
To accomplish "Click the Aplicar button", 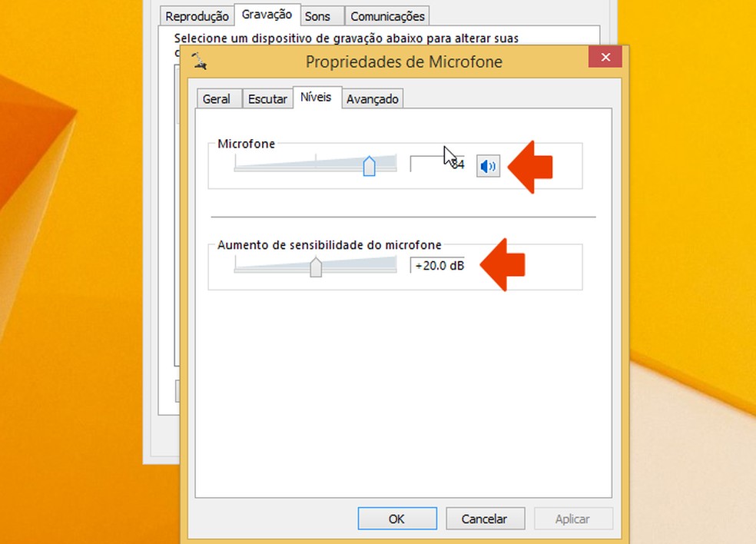I will [x=573, y=519].
